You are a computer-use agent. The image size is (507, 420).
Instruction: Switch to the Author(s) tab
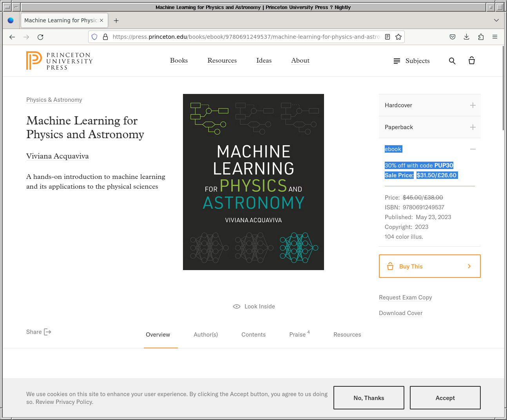point(206,335)
